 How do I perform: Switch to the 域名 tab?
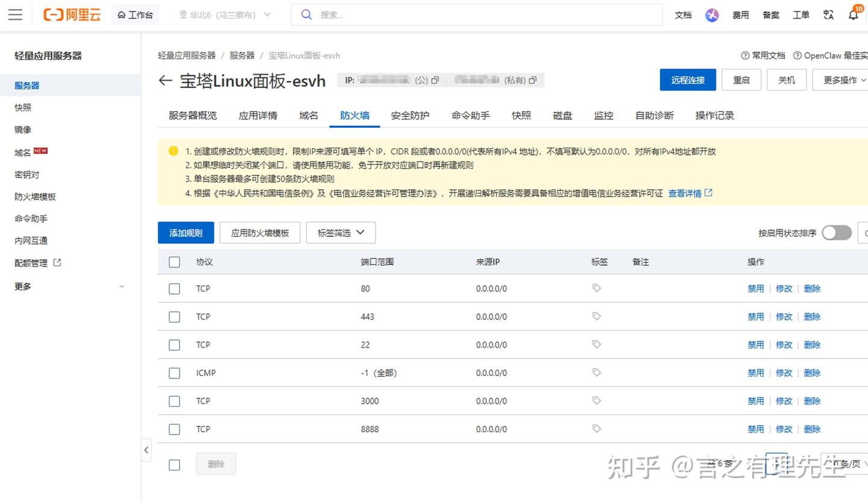pyautogui.click(x=309, y=115)
